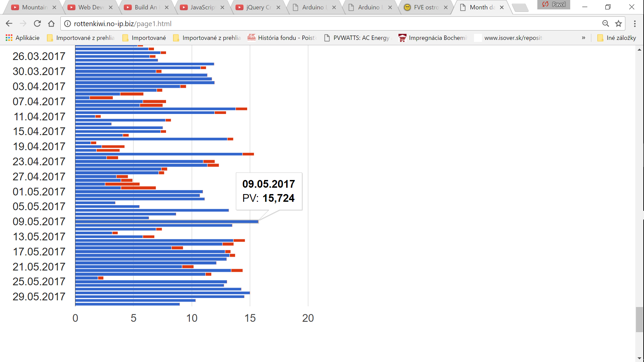The width and height of the screenshot is (644, 362).
Task: Go to the browser home page
Action: click(51, 23)
